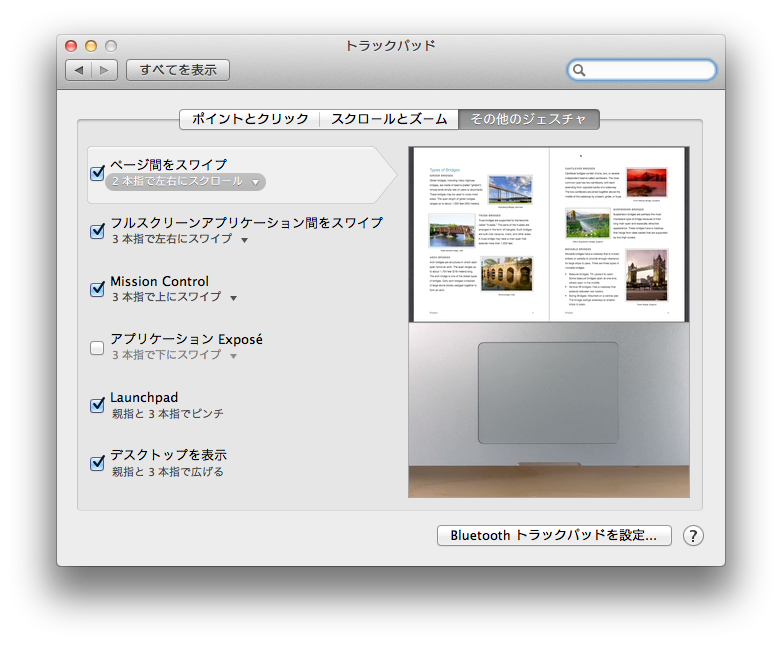Click the アプリケーション Exposé label
The height and width of the screenshot is (645, 782).
(x=187, y=339)
